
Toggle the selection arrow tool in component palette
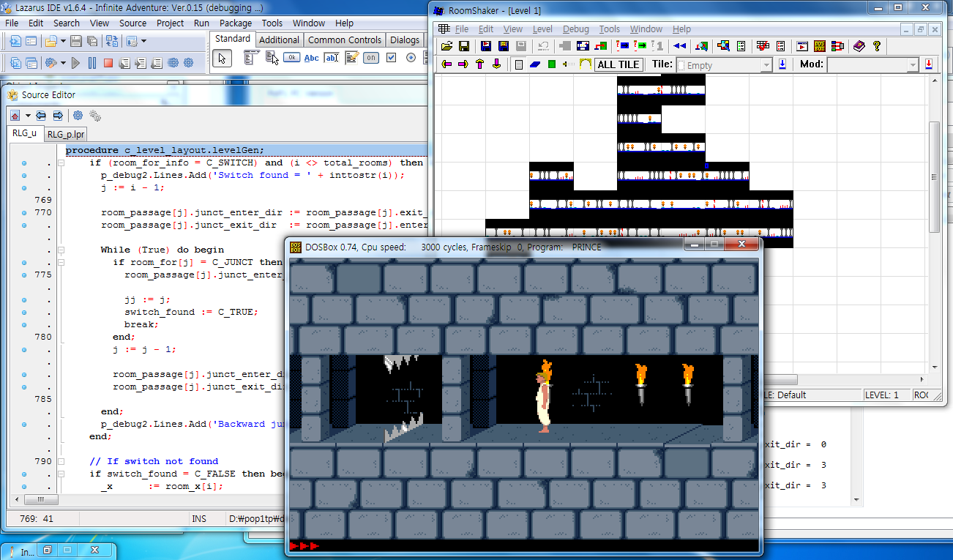223,58
